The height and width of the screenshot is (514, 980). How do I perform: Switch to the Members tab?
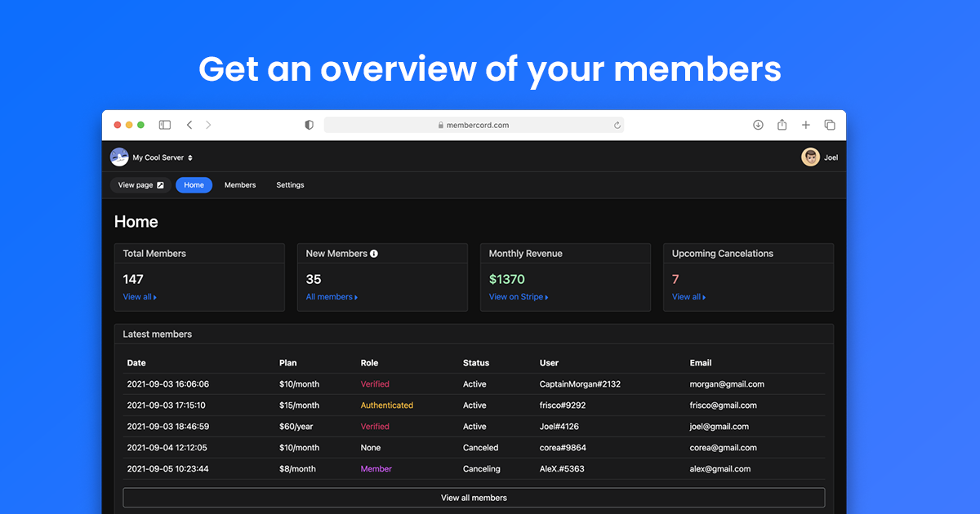tap(240, 185)
